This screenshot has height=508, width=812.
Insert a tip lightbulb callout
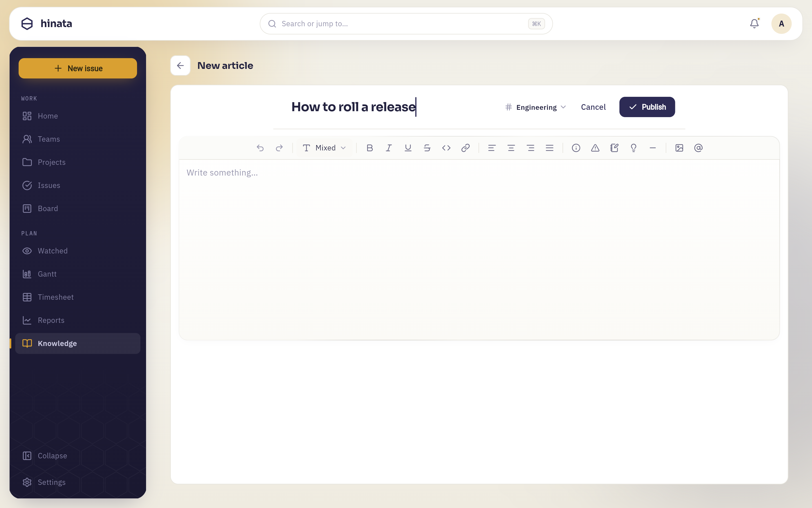634,148
